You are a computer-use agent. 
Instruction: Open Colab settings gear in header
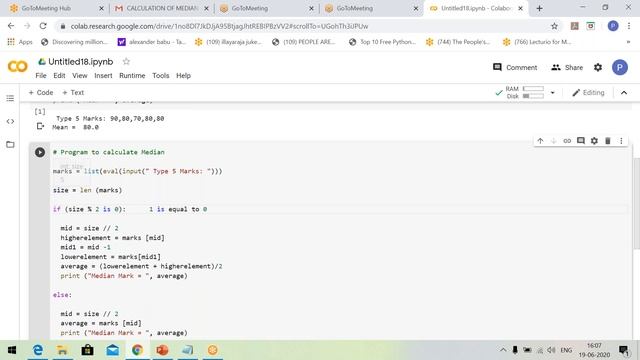click(598, 67)
